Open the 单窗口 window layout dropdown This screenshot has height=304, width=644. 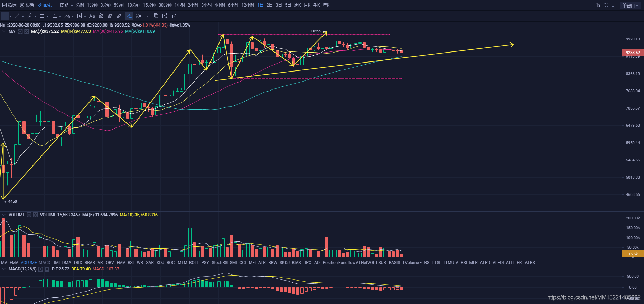(630, 6)
